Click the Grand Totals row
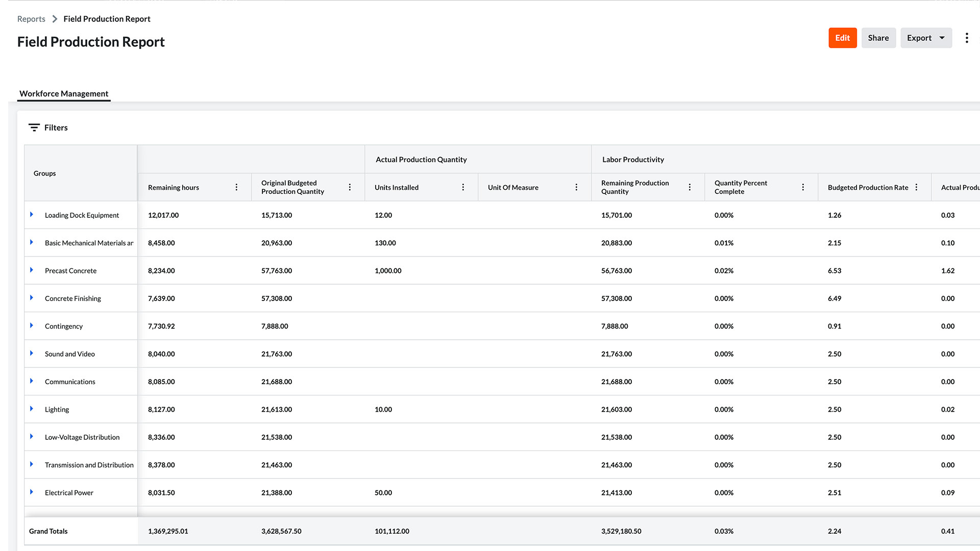Viewport: 980px width, 551px height. pos(48,531)
